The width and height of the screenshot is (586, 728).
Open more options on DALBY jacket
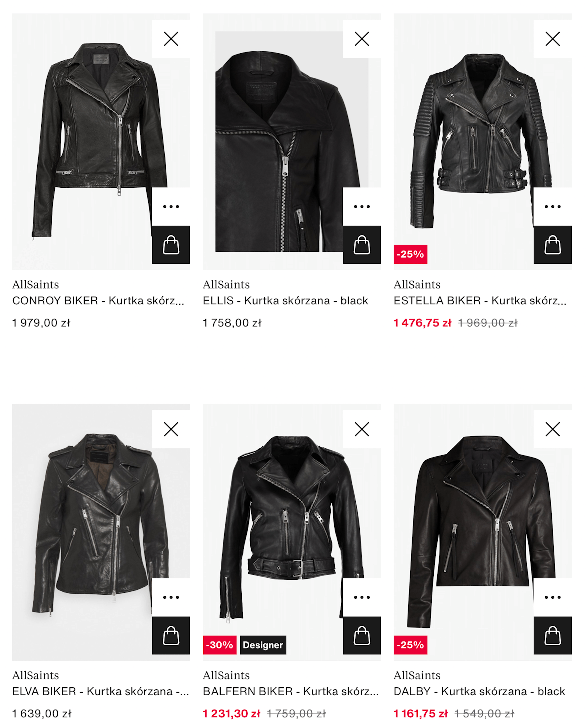(553, 597)
